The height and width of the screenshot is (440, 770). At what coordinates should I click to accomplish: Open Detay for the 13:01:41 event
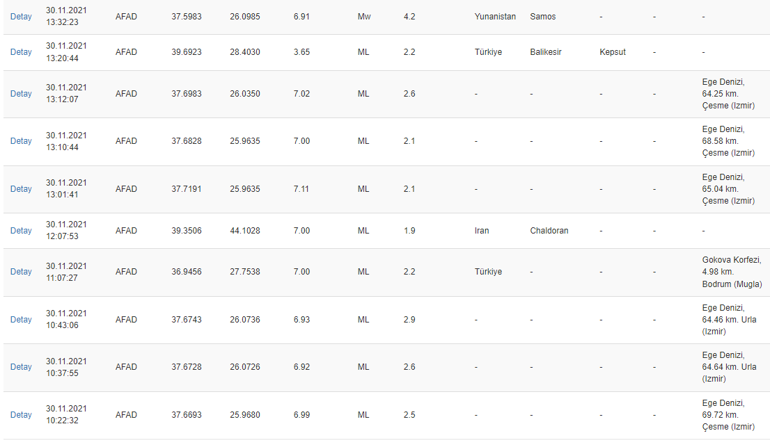pyautogui.click(x=21, y=189)
